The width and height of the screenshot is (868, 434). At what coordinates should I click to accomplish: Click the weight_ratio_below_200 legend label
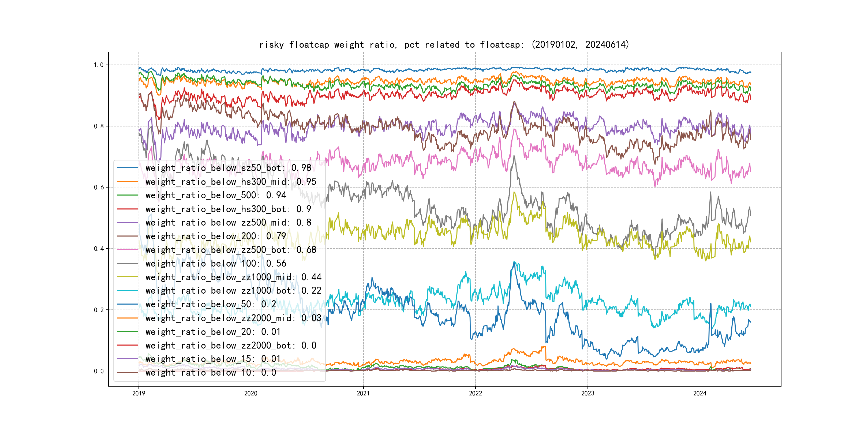[x=216, y=236]
